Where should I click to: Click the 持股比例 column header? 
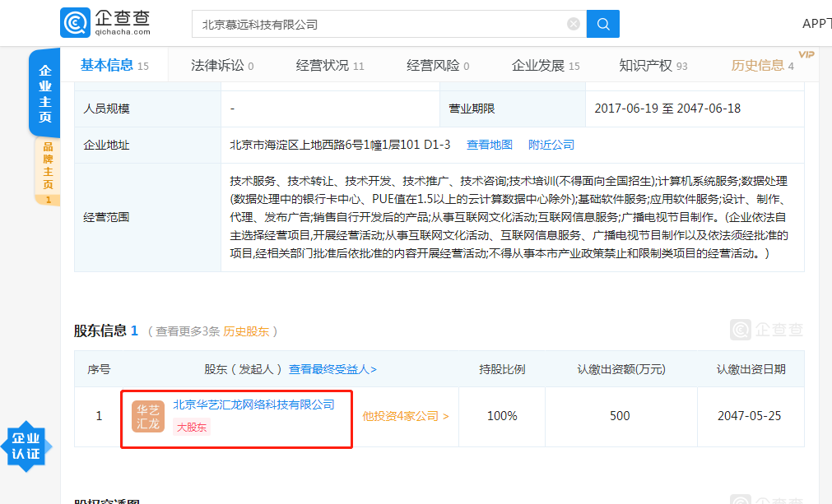click(x=502, y=369)
